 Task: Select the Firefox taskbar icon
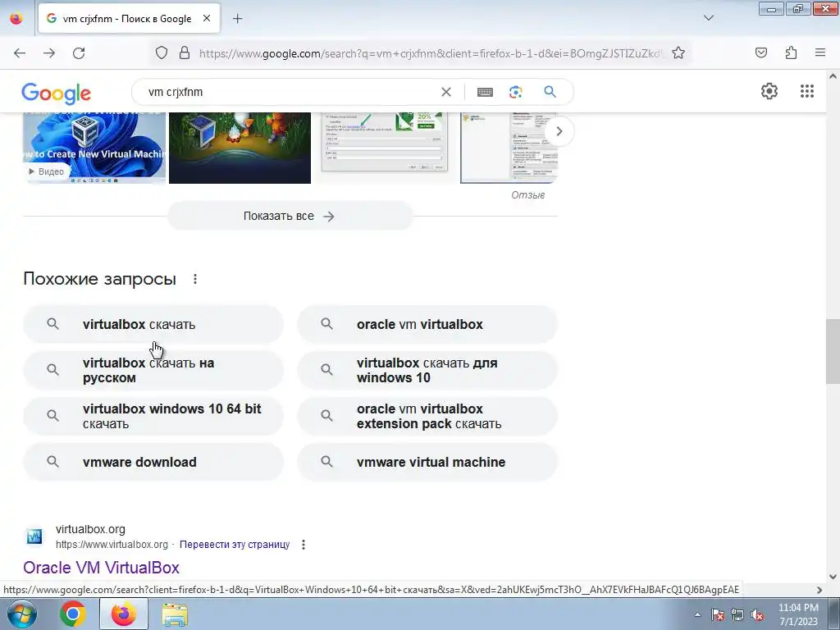pyautogui.click(x=124, y=614)
